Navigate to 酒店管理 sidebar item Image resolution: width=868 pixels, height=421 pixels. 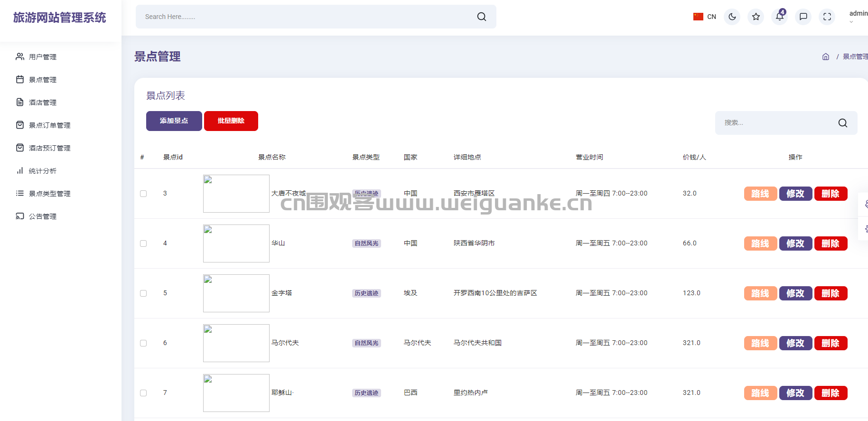coord(43,103)
